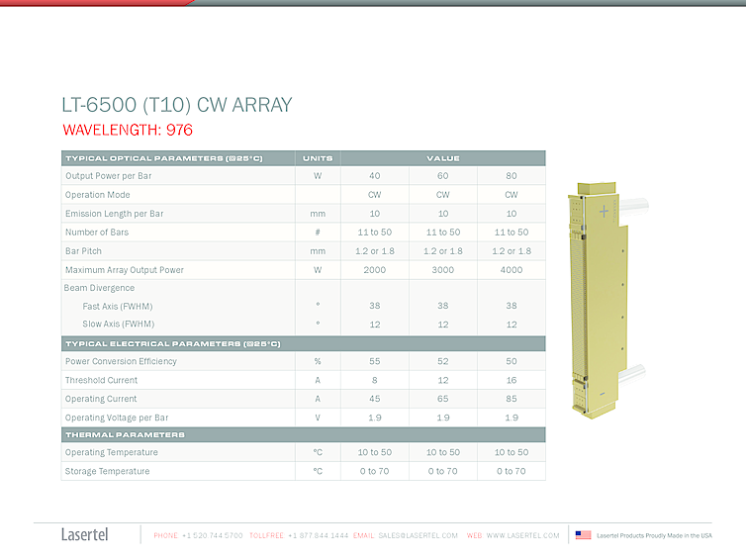
Task: Click the Lasertel logo in footer
Action: coord(85,535)
